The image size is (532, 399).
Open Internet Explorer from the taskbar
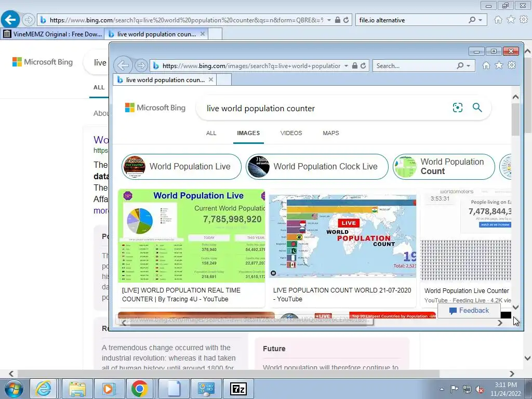[44, 389]
